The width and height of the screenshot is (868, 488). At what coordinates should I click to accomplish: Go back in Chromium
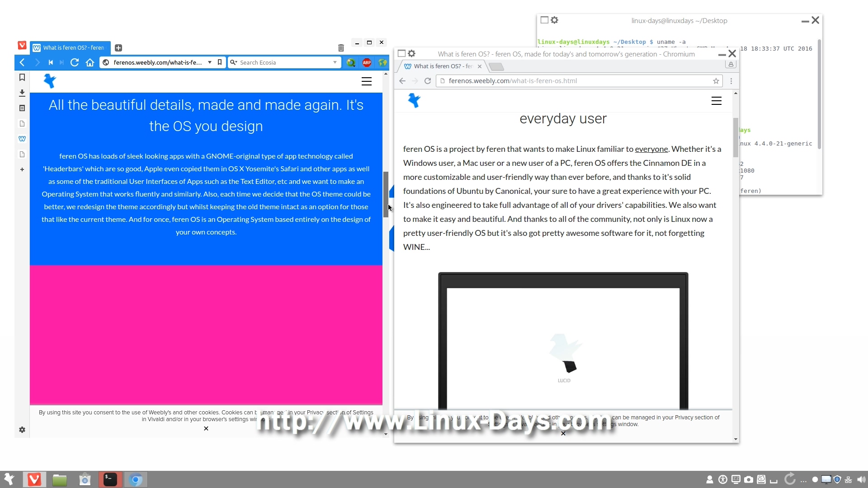tap(402, 81)
